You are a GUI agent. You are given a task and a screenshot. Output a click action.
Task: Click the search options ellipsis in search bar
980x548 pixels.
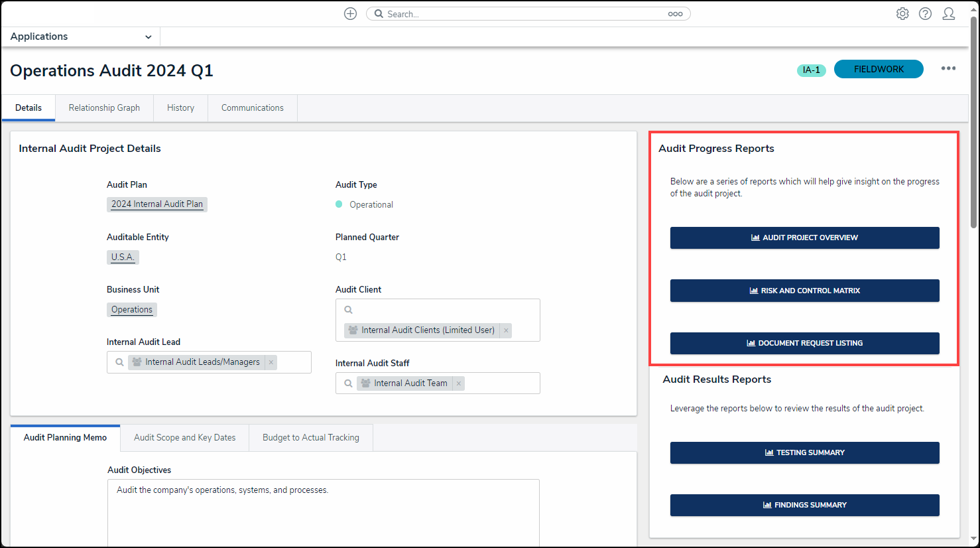(x=675, y=14)
